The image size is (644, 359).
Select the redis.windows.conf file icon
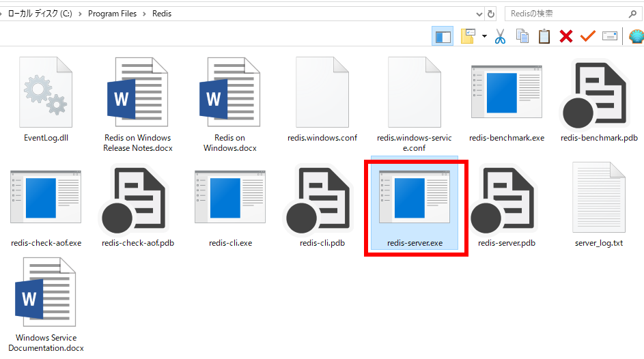[x=322, y=92]
